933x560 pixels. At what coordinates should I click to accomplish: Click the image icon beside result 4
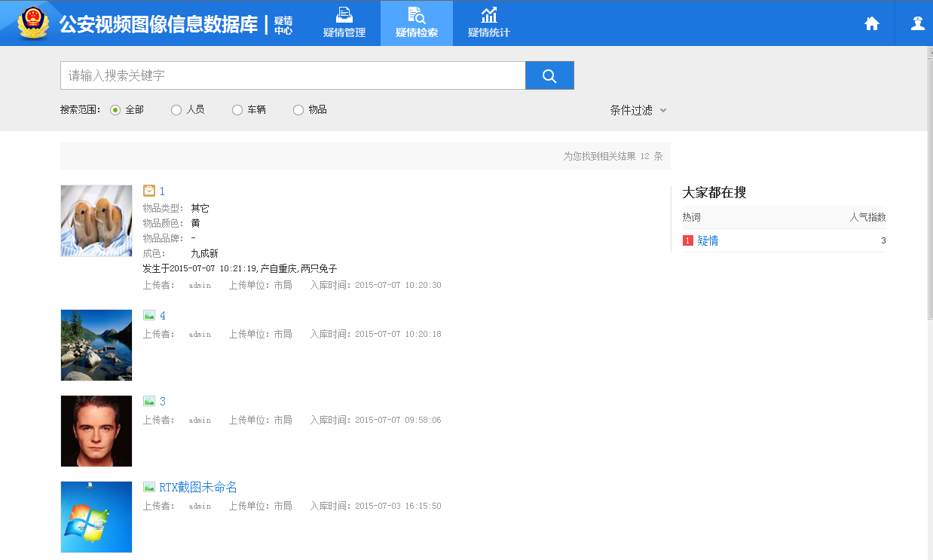tap(149, 316)
